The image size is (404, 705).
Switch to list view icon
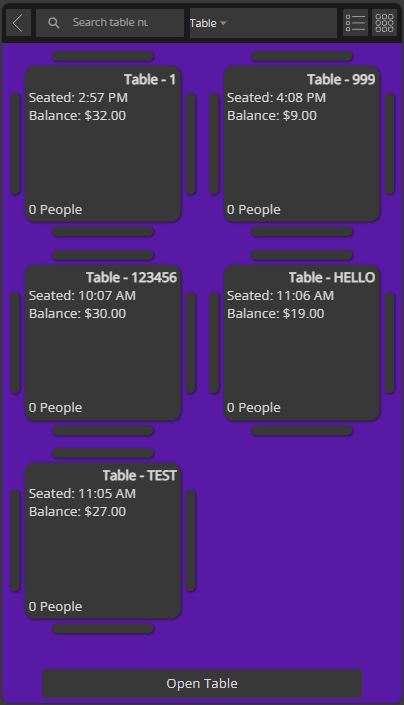(355, 22)
